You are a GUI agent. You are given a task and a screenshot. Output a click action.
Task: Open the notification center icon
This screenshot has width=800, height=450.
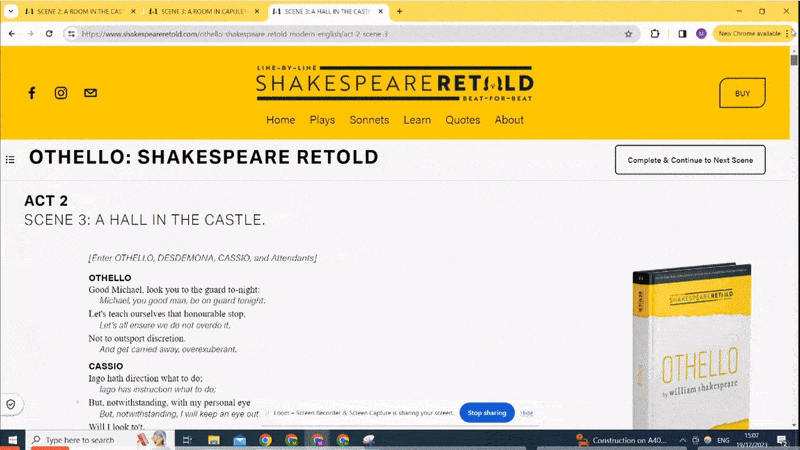click(x=782, y=440)
